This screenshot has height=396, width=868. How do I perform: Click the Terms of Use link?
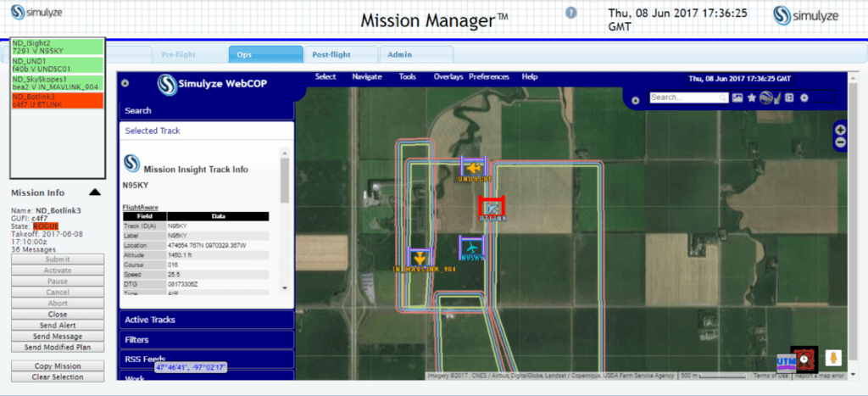click(x=771, y=376)
